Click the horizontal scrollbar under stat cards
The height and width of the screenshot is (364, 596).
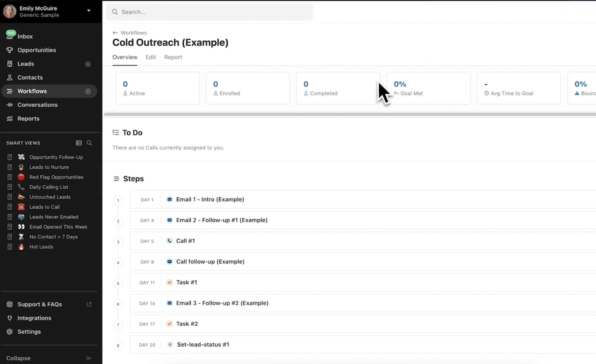350,114
